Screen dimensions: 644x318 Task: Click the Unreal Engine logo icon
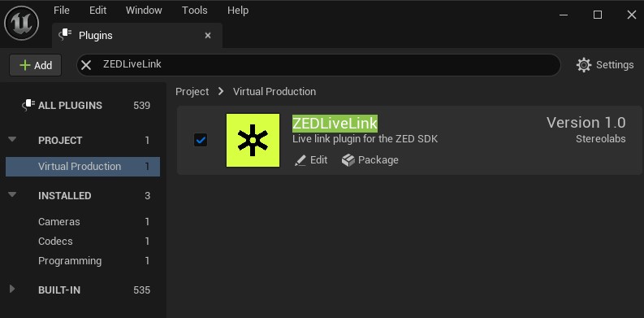21,23
